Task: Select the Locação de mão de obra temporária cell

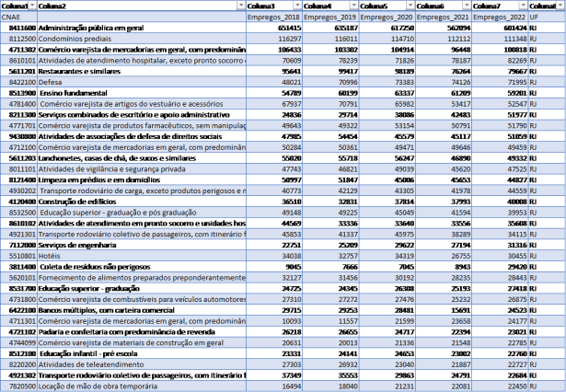Action: pyautogui.click(x=100, y=386)
